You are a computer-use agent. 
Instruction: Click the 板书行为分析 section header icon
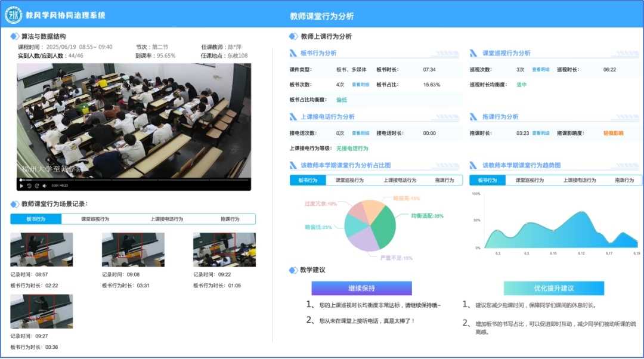point(293,53)
